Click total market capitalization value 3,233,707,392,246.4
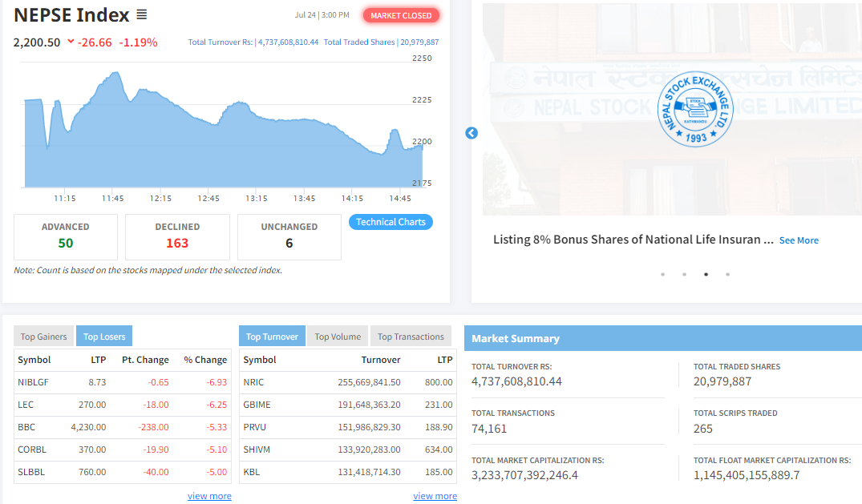The height and width of the screenshot is (504, 862). (x=524, y=475)
